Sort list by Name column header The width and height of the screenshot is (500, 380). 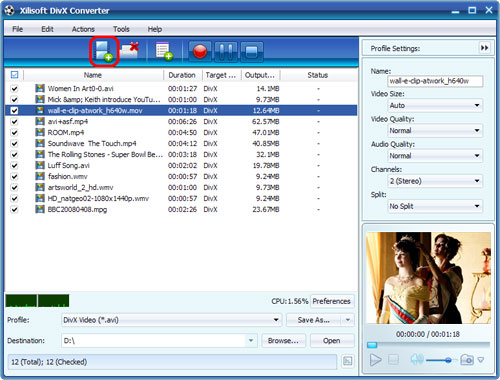[x=93, y=75]
